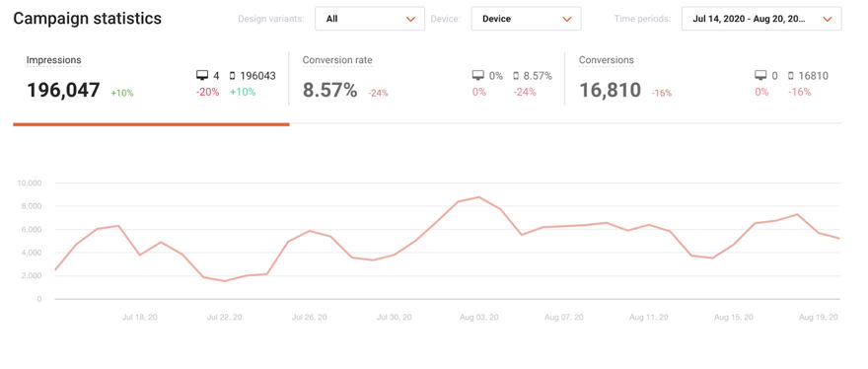Click the chart's highest peak near Aug 03

coord(478,196)
